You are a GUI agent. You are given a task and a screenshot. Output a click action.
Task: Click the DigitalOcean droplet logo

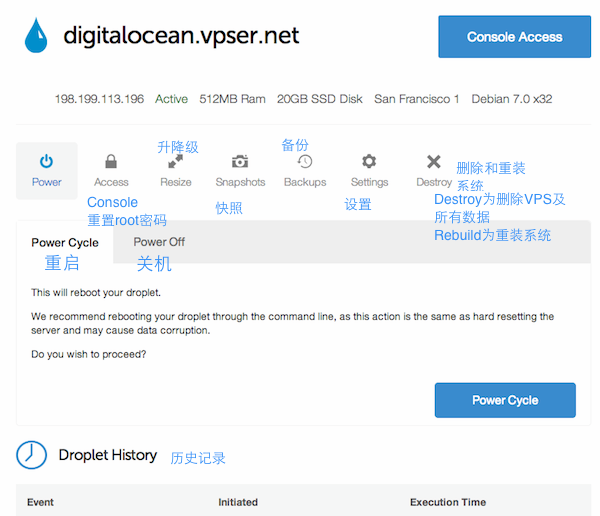click(36, 35)
